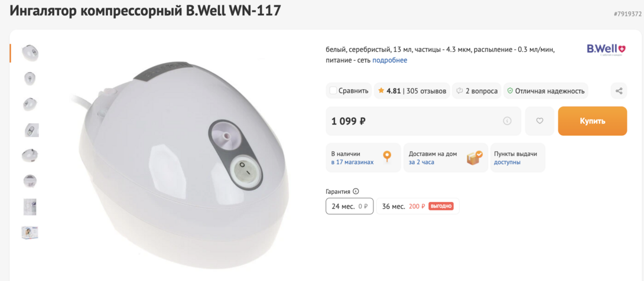
Task: Open price info circle icon
Action: [x=508, y=121]
